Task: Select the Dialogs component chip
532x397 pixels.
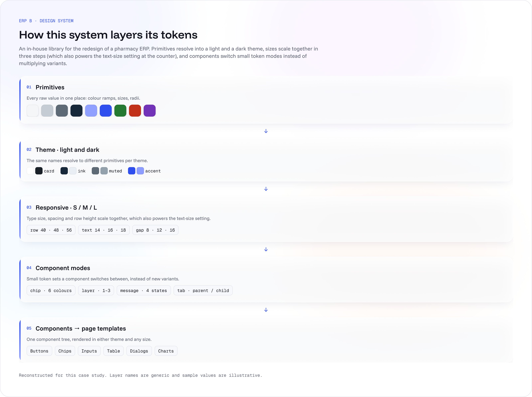Action: 139,351
